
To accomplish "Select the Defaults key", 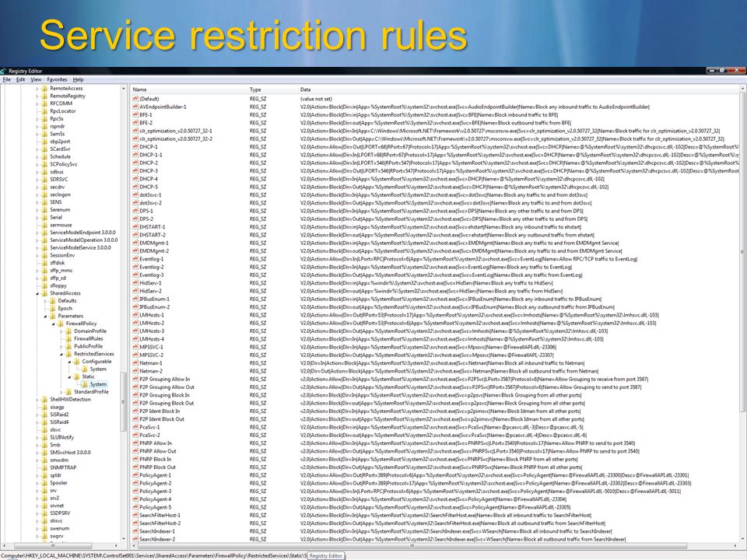I will tap(67, 300).
